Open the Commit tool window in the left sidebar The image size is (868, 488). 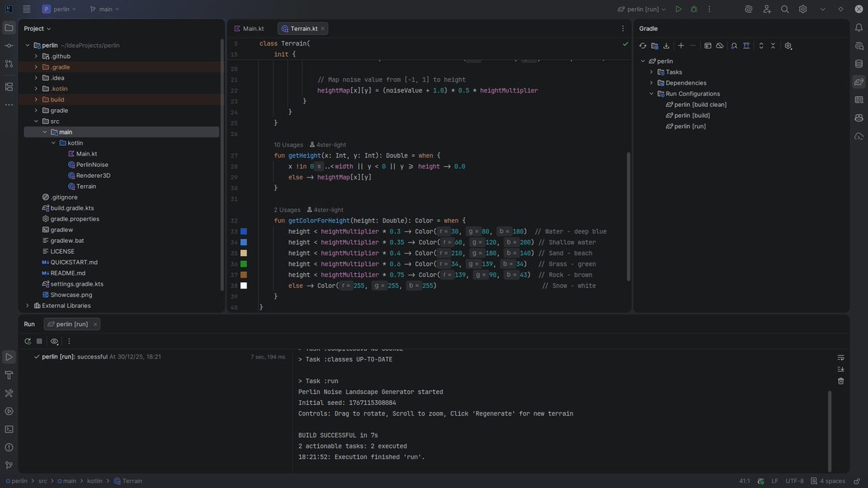[9, 46]
